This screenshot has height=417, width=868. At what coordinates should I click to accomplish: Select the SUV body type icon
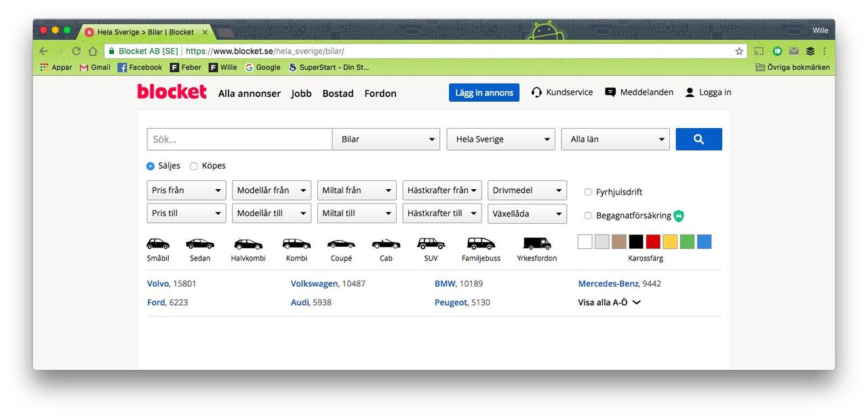coord(431,243)
